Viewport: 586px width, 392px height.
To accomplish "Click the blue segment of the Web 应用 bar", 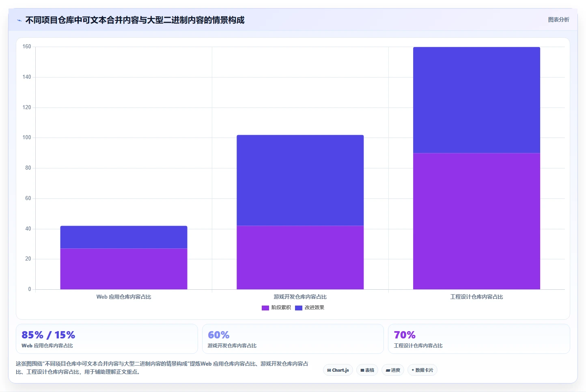I will tap(124, 237).
